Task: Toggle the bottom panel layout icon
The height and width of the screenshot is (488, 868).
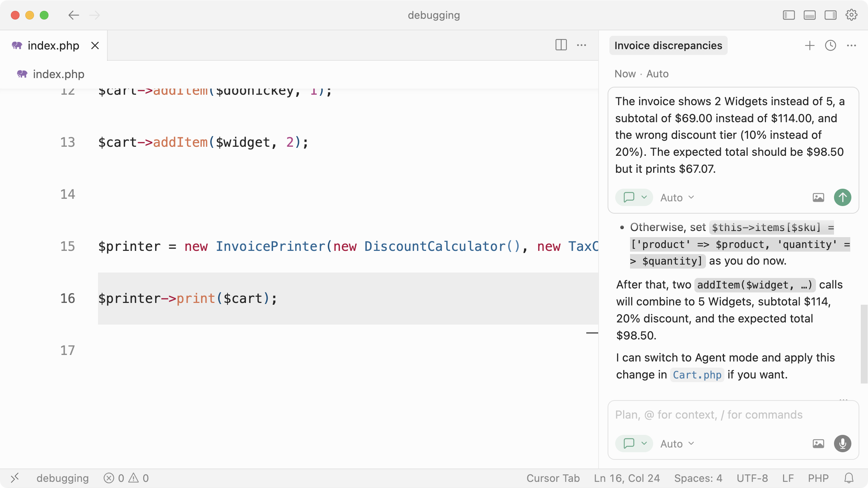Action: (x=809, y=15)
